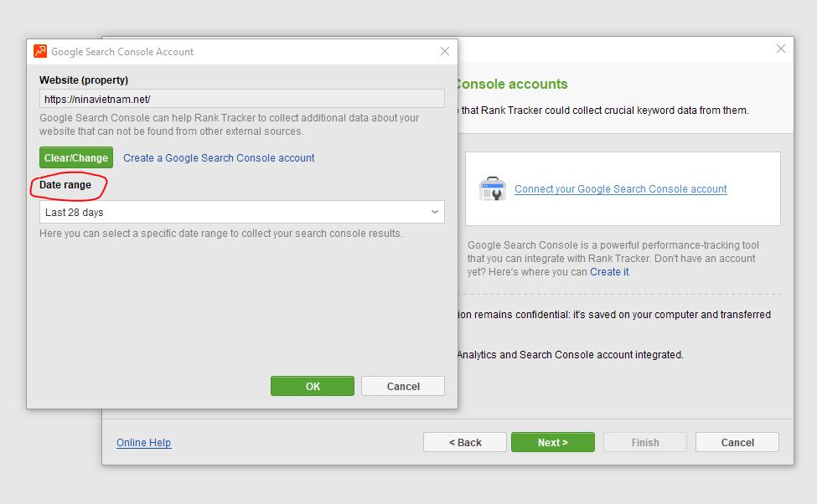Expand the Last 28 days dropdown arrow
Viewport: 817px width, 504px height.
(435, 212)
